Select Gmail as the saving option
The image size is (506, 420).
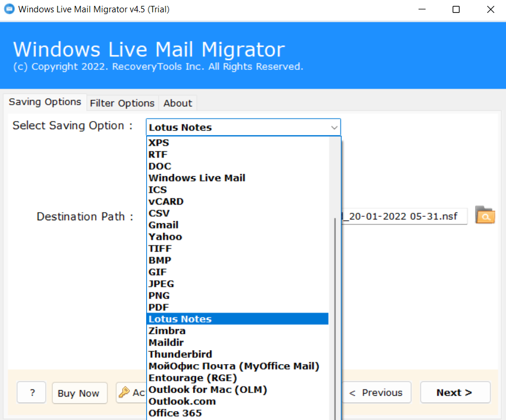coord(238,225)
